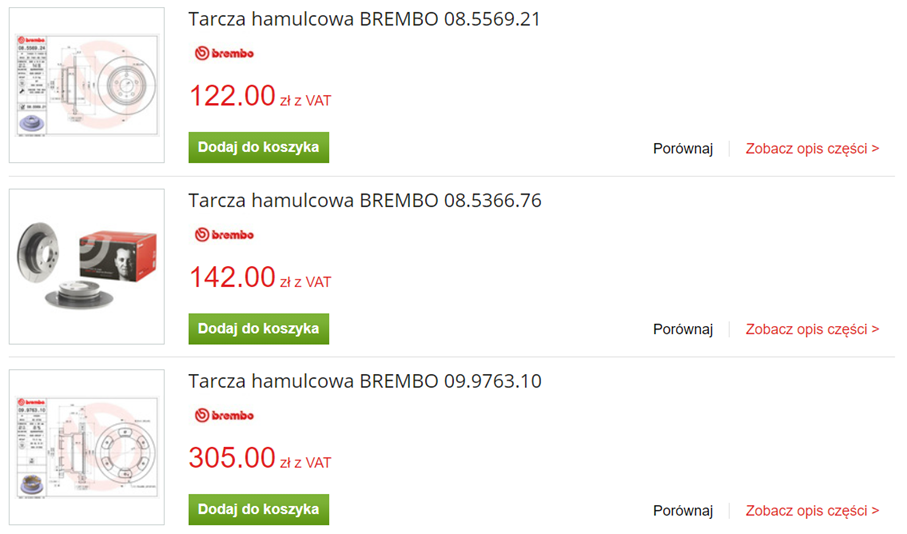Image resolution: width=907 pixels, height=534 pixels.
Task: Click Brembo logo under product 08.5366.76
Action: tap(223, 235)
